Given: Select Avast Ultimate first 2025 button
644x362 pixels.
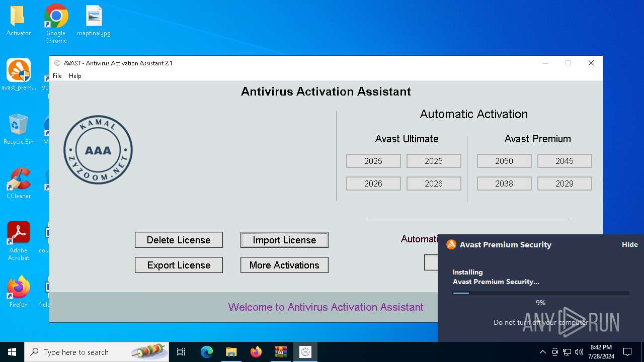Looking at the screenshot, I should tap(373, 161).
